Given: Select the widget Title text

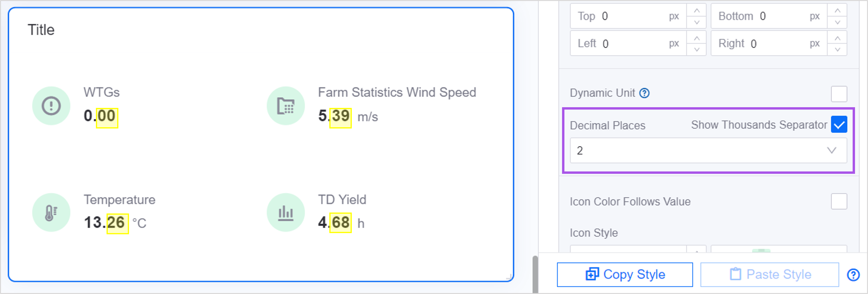Looking at the screenshot, I should tap(40, 30).
